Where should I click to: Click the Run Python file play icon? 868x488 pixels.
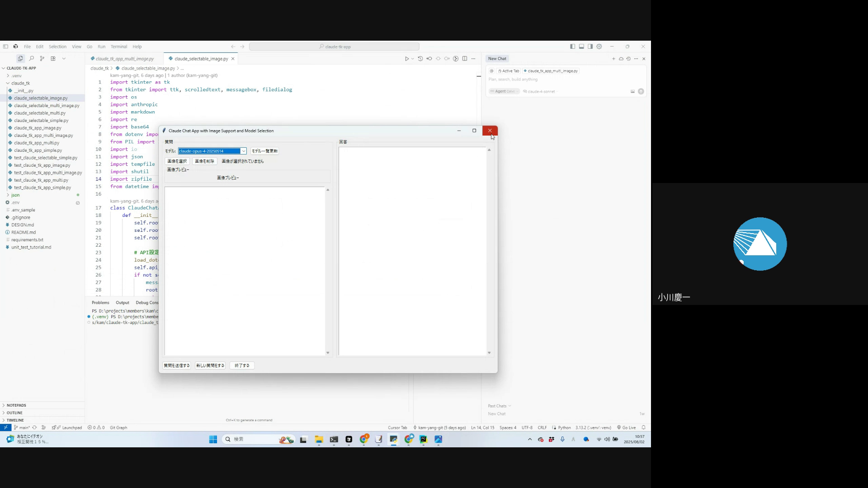tap(406, 59)
